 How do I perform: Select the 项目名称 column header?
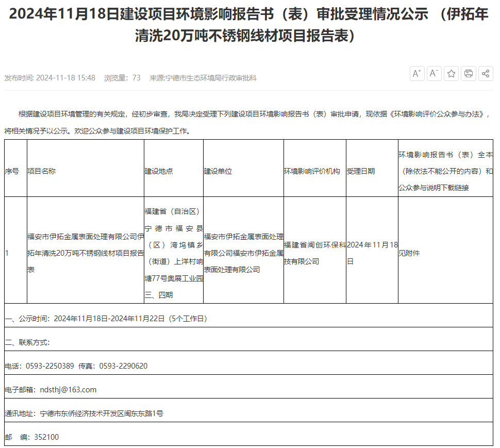tap(42, 171)
